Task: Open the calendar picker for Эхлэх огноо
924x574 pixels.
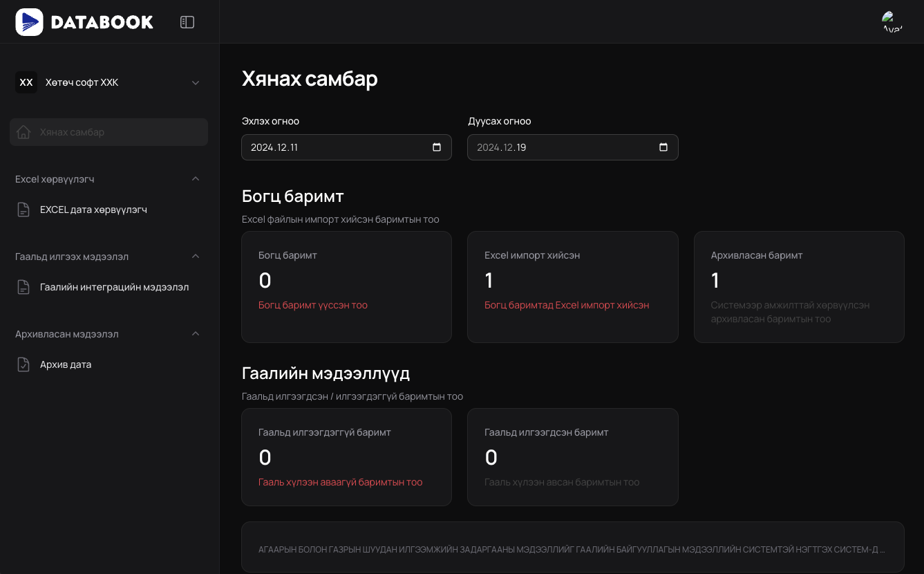Action: coord(437,147)
